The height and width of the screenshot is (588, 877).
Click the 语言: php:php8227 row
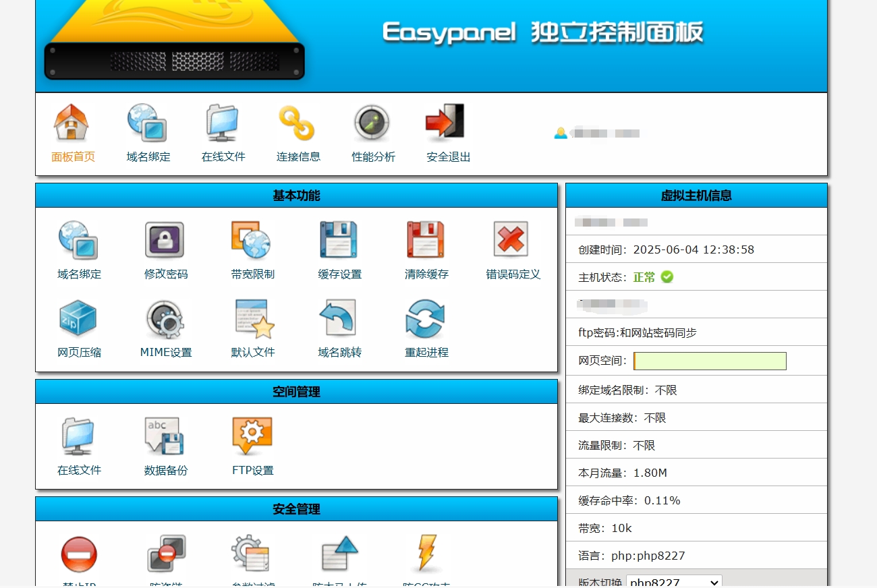tap(696, 556)
